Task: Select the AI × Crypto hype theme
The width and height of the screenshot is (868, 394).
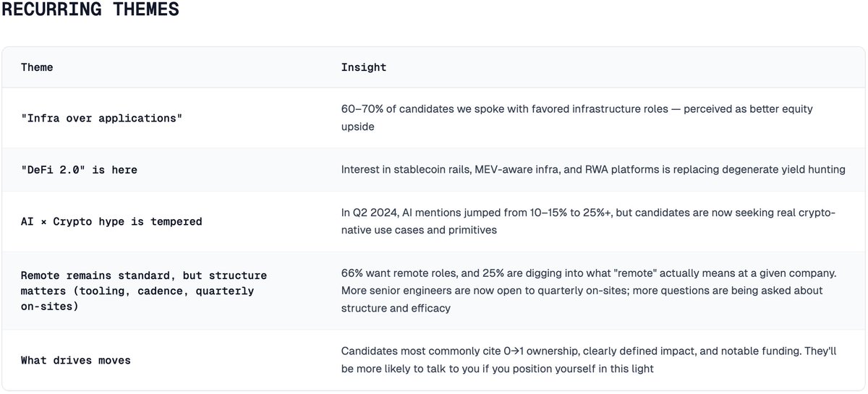Action: (x=111, y=221)
